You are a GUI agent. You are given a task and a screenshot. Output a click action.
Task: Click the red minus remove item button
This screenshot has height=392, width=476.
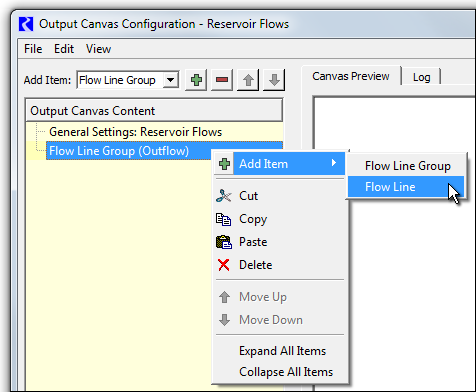point(222,80)
